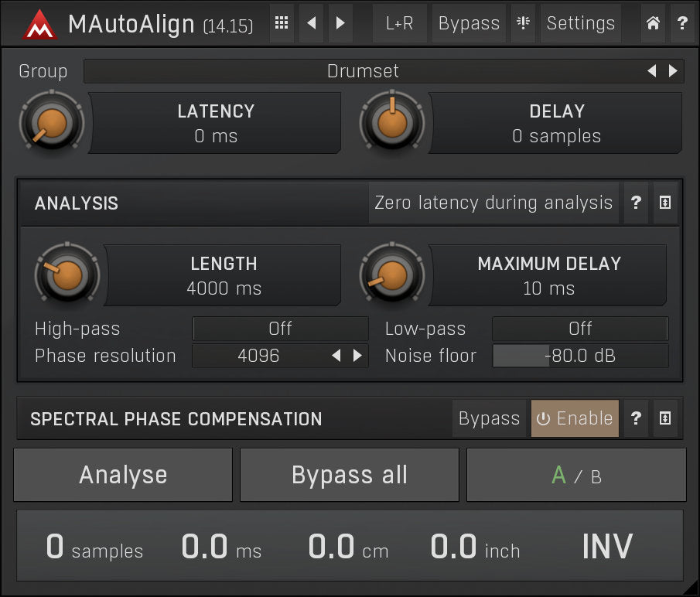This screenshot has width=700, height=597.
Task: Open help for Spectral Phase Compensation
Action: pyautogui.click(x=636, y=418)
